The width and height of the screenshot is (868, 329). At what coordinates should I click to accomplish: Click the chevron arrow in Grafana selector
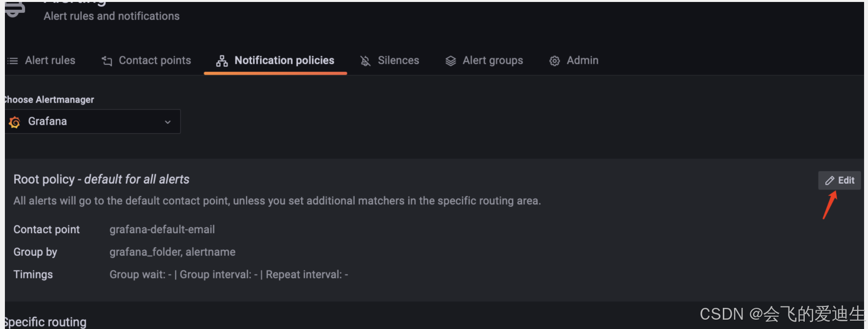(x=168, y=122)
